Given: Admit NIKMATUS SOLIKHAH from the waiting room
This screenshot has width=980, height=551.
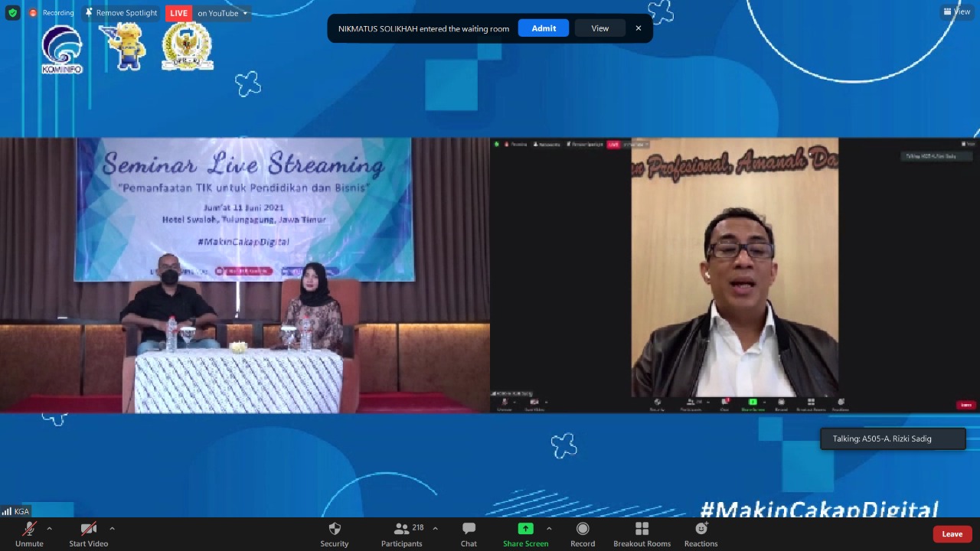Looking at the screenshot, I should click(x=544, y=28).
